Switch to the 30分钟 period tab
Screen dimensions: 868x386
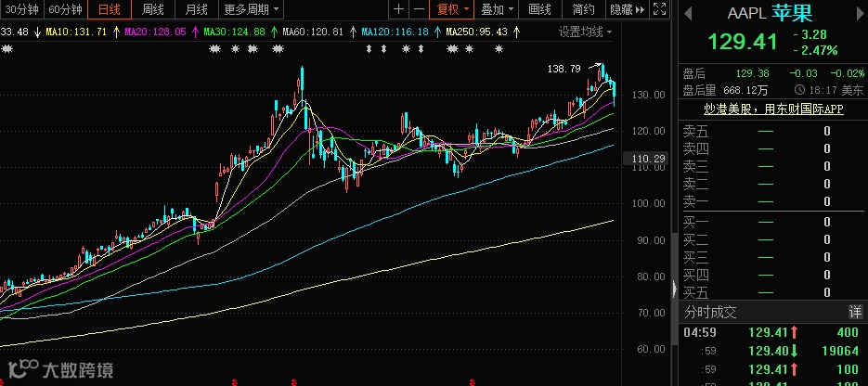coord(20,9)
